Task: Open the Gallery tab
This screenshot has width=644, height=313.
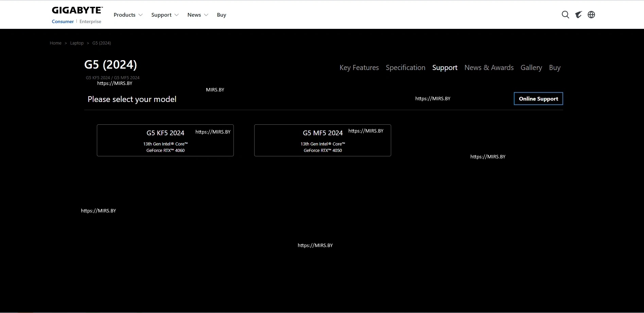Action: (x=531, y=68)
